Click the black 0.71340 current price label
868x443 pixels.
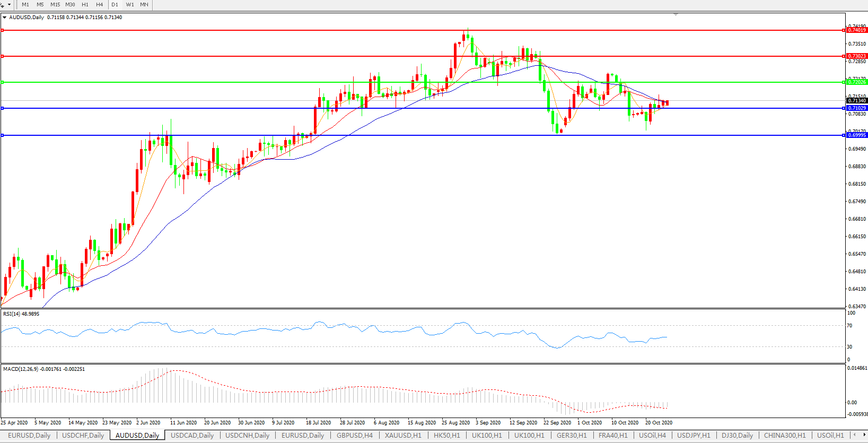(x=856, y=101)
